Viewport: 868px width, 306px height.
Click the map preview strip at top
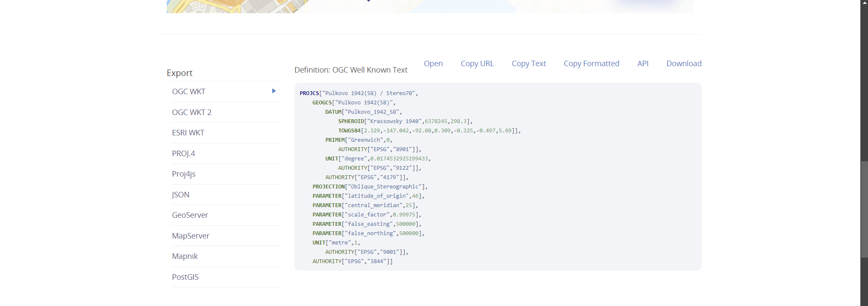[430, 6]
